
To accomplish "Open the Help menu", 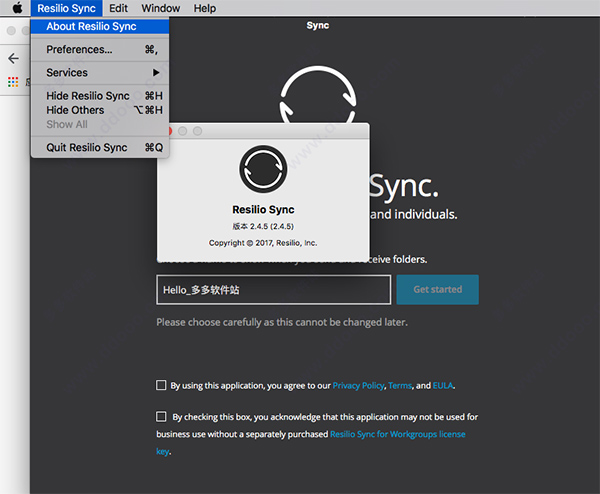I will 205,8.
